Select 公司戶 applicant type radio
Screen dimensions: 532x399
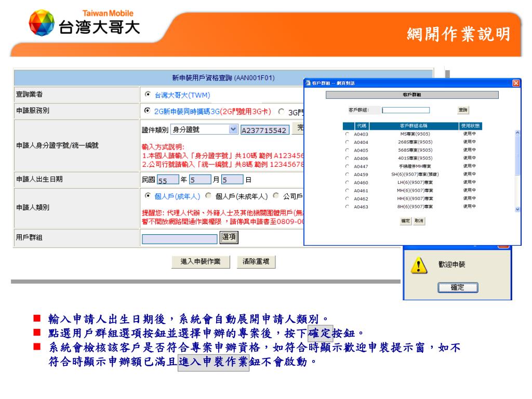(x=276, y=195)
